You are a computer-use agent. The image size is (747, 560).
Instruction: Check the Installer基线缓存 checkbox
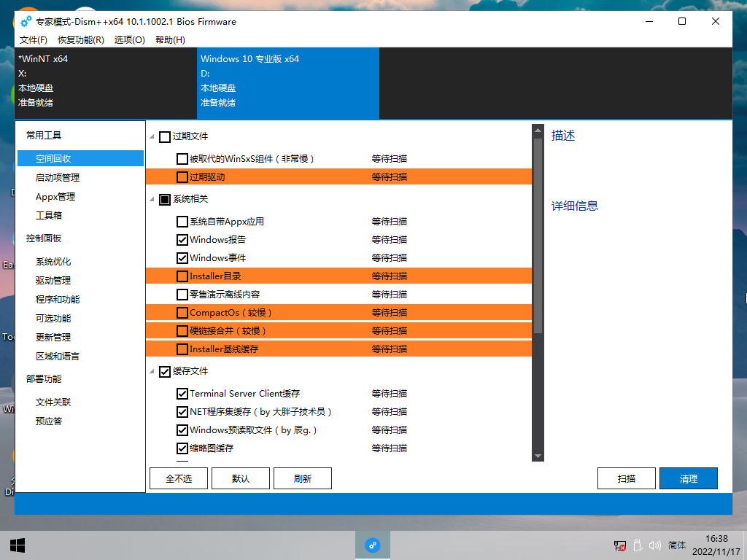[x=182, y=349]
